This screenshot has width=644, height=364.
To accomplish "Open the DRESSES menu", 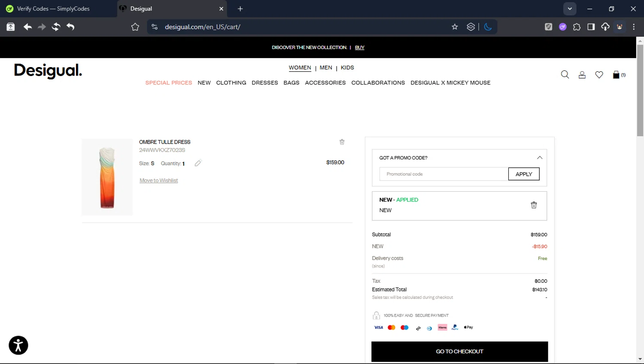I will coord(265,83).
